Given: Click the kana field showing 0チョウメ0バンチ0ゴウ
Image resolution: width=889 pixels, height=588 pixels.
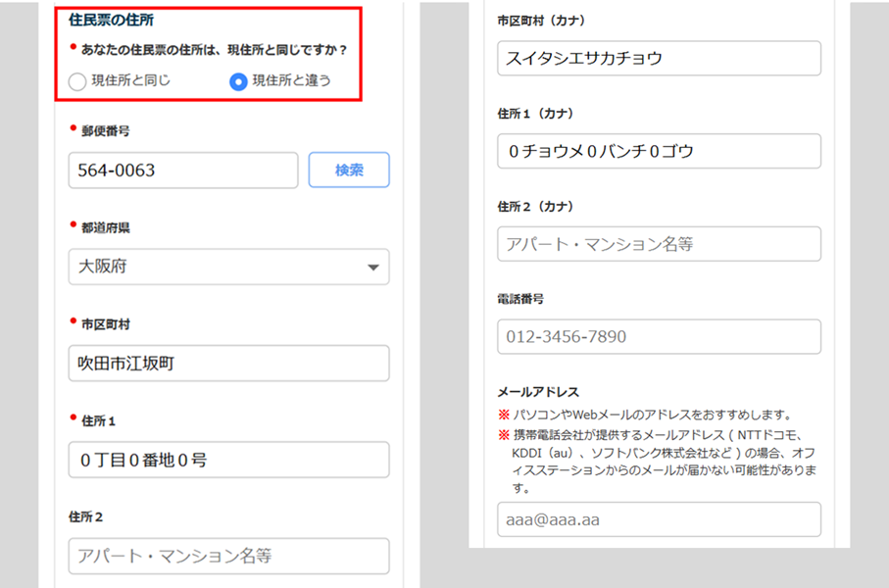Looking at the screenshot, I should 659,151.
